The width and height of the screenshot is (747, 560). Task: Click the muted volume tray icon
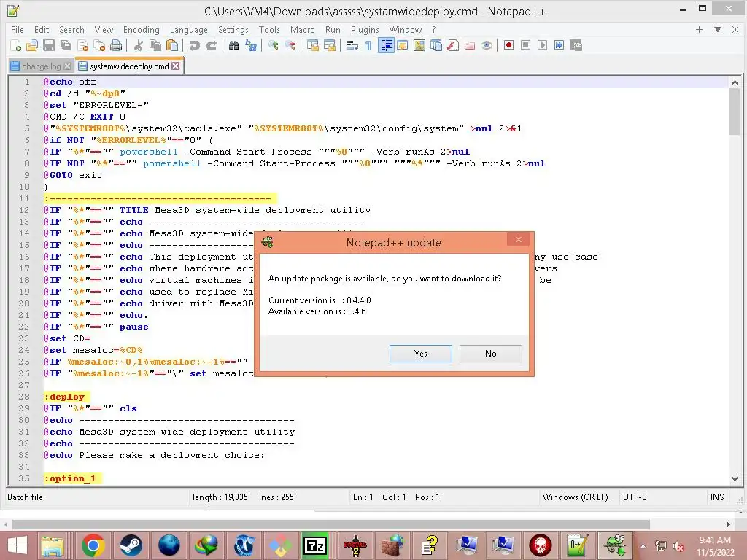click(677, 545)
